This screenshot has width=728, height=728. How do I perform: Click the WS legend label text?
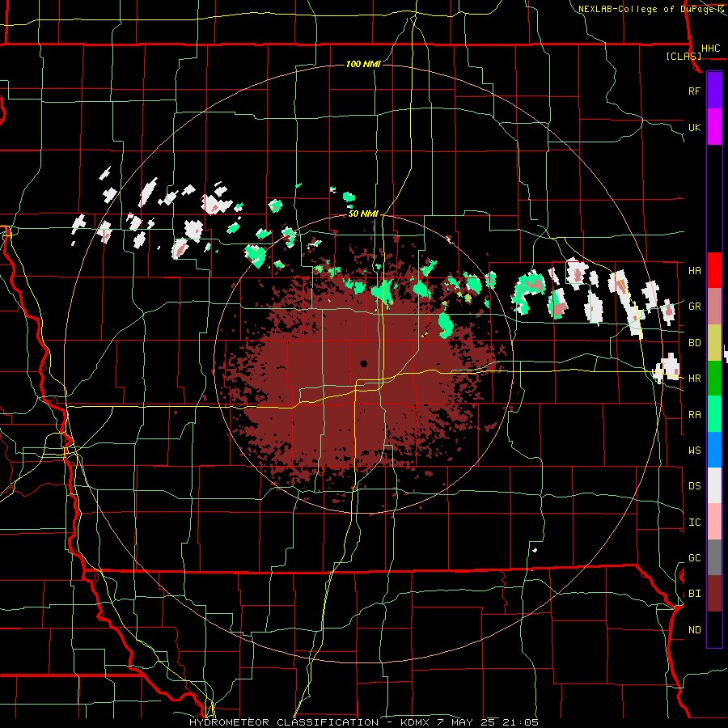pos(694,451)
